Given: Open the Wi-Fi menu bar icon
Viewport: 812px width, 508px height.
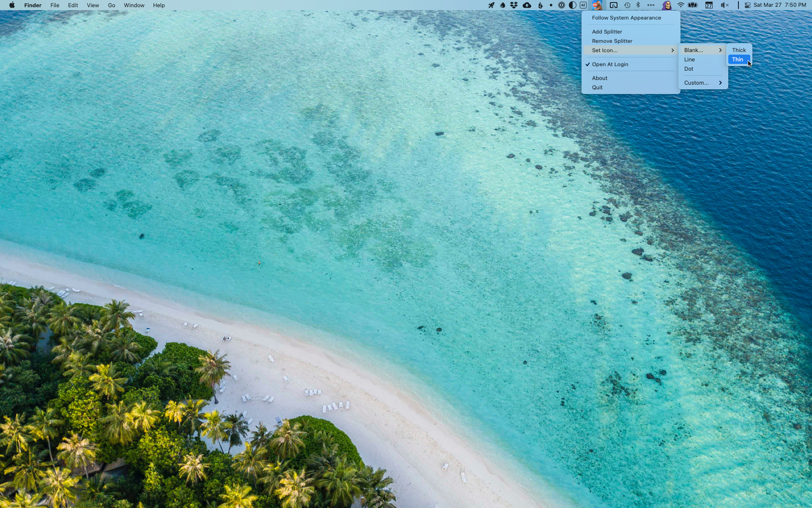Looking at the screenshot, I should click(x=680, y=6).
